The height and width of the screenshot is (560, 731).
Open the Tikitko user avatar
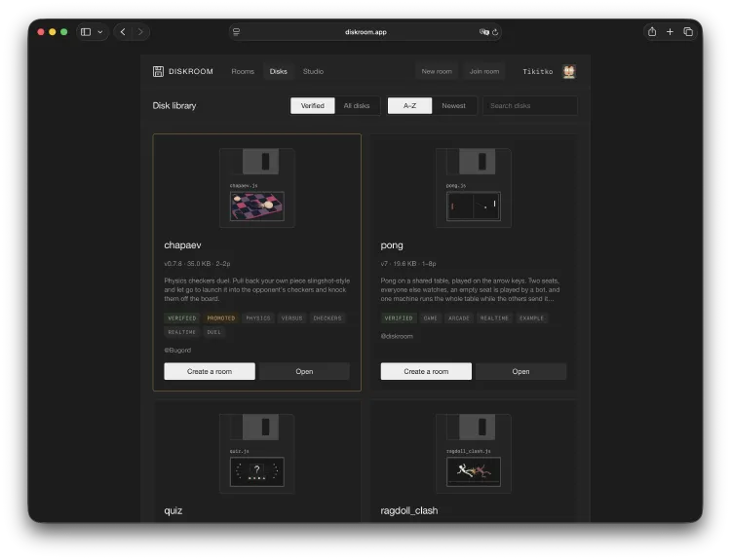pos(569,71)
